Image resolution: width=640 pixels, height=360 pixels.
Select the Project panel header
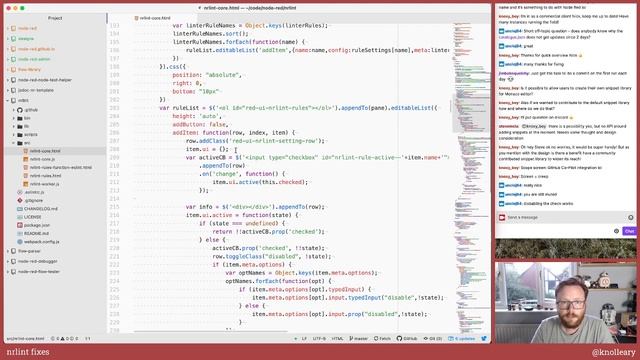pyautogui.click(x=55, y=18)
